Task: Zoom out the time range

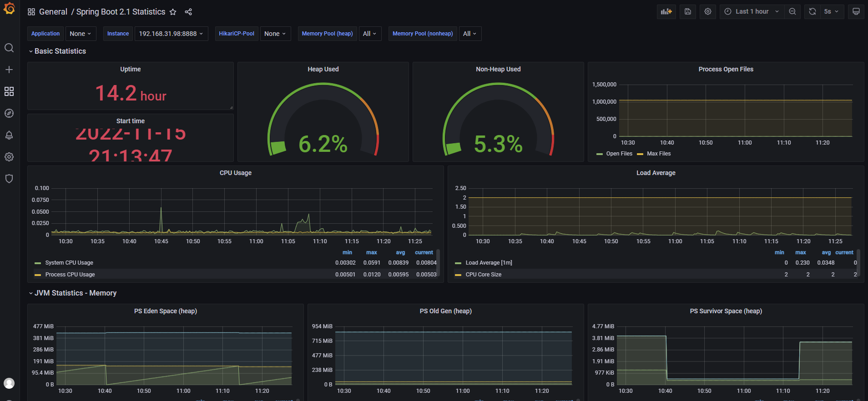Action: pyautogui.click(x=792, y=11)
